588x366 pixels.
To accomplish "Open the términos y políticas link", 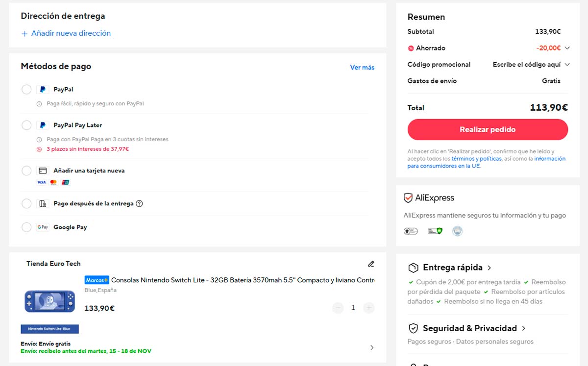I will [476, 159].
